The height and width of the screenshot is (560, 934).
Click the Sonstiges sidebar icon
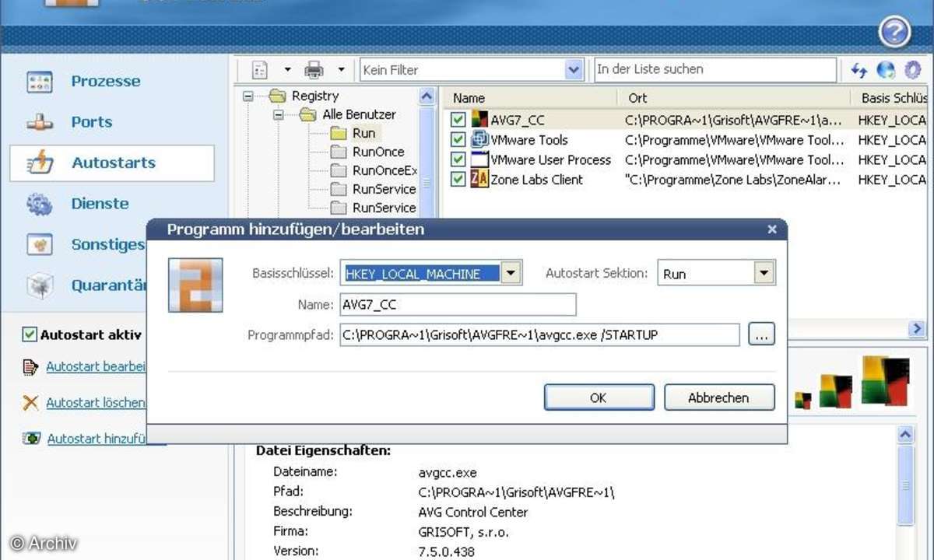tap(39, 244)
